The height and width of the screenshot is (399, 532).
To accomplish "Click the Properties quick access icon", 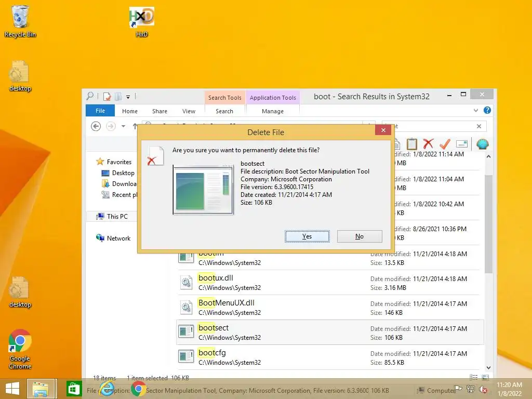I will point(107,97).
